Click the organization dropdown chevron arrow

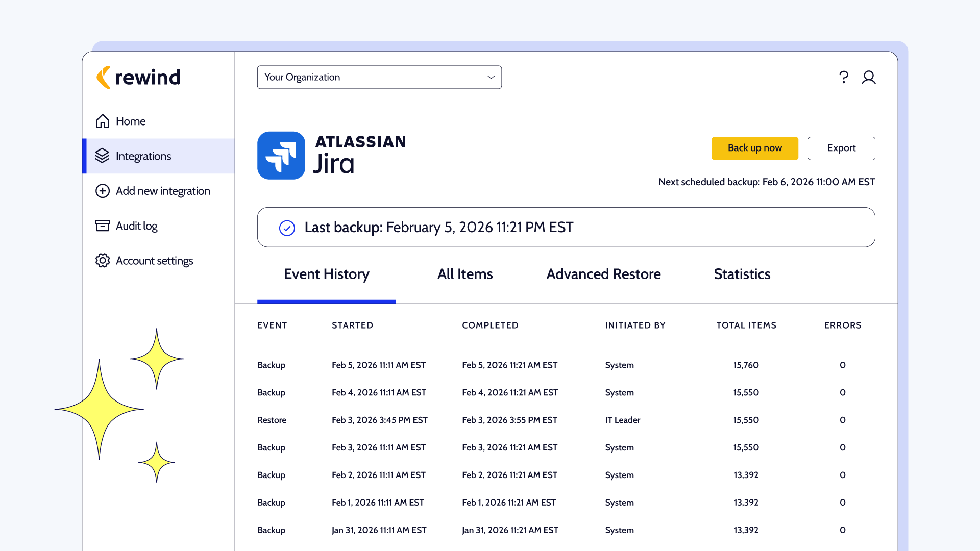click(491, 77)
